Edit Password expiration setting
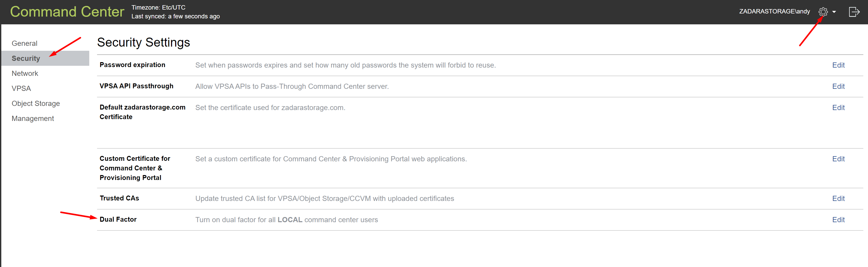Image resolution: width=868 pixels, height=267 pixels. (838, 65)
